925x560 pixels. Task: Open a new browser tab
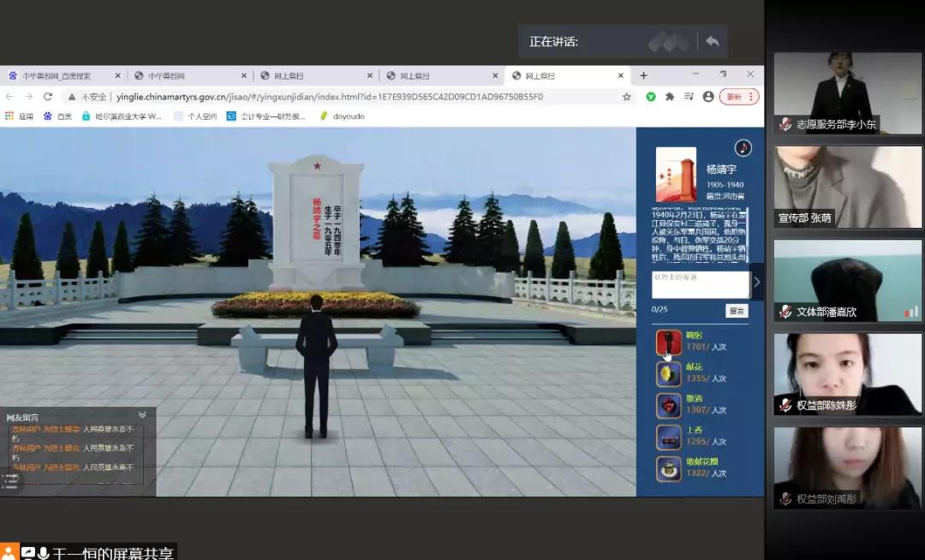pyautogui.click(x=644, y=75)
